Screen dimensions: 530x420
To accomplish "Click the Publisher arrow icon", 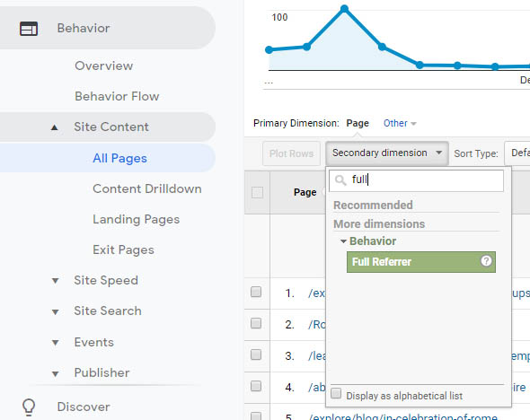I will click(55, 373).
